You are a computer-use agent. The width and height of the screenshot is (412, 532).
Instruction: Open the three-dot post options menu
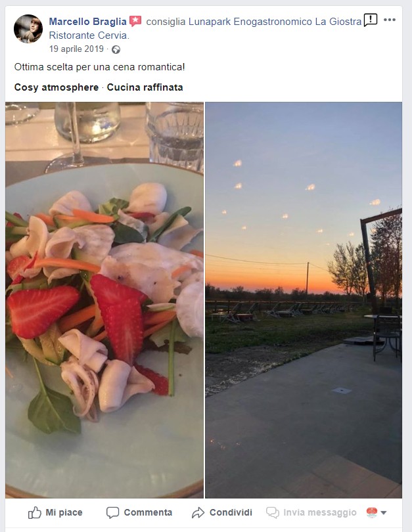coord(389,20)
